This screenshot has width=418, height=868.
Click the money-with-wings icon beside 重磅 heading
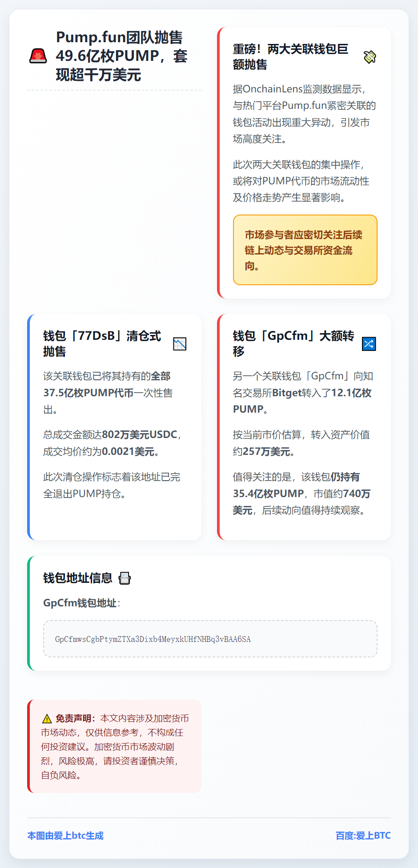[x=370, y=57]
